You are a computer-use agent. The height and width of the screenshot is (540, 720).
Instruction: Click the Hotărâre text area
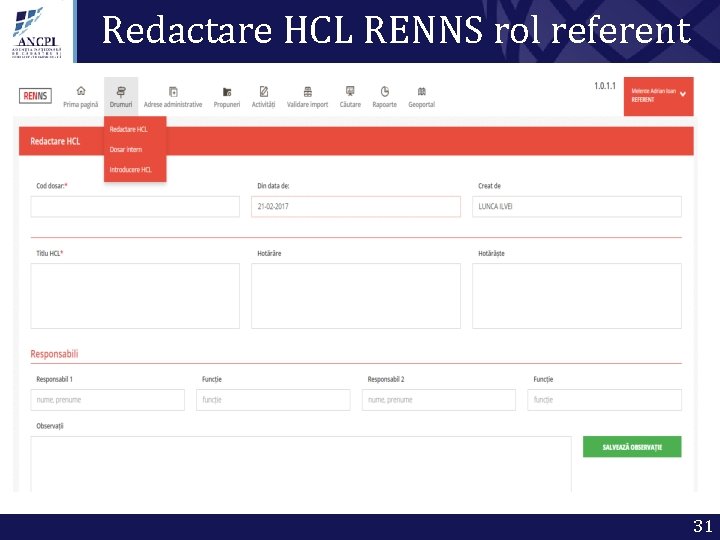(356, 296)
